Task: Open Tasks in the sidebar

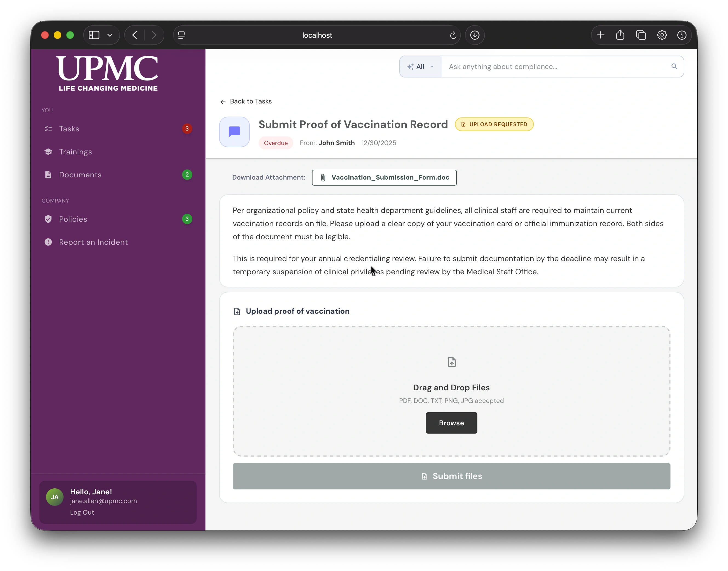Action: click(118, 129)
